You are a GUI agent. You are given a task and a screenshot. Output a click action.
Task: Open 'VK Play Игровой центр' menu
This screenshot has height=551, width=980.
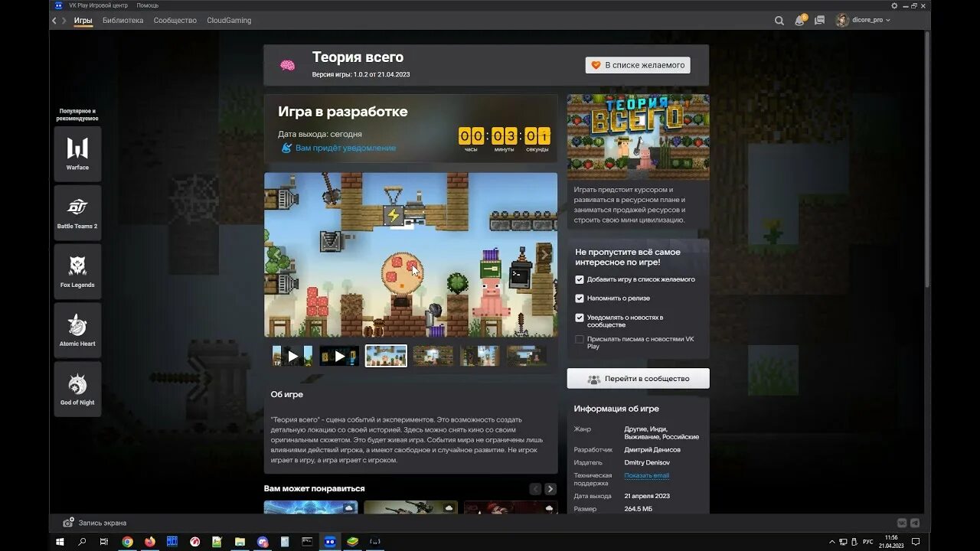pyautogui.click(x=98, y=5)
